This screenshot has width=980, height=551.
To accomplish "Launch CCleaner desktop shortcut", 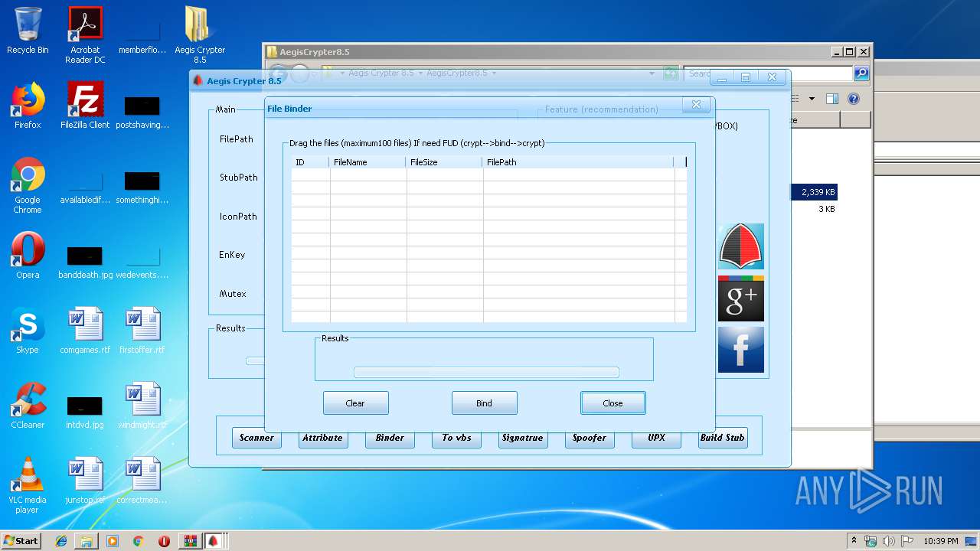I will coord(28,406).
